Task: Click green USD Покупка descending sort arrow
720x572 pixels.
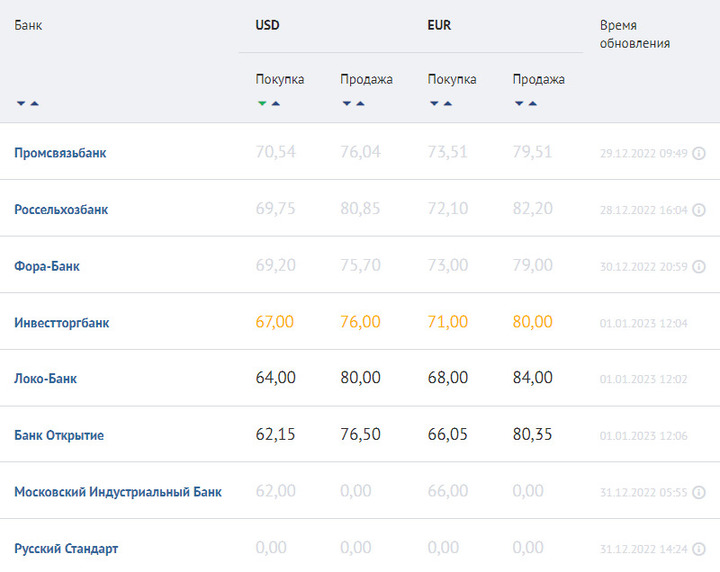Action: pos(262,103)
